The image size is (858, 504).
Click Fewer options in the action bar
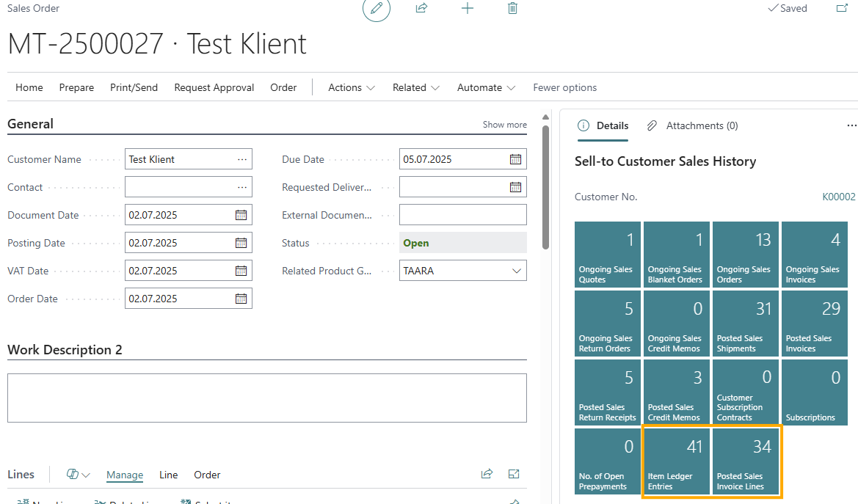[564, 87]
